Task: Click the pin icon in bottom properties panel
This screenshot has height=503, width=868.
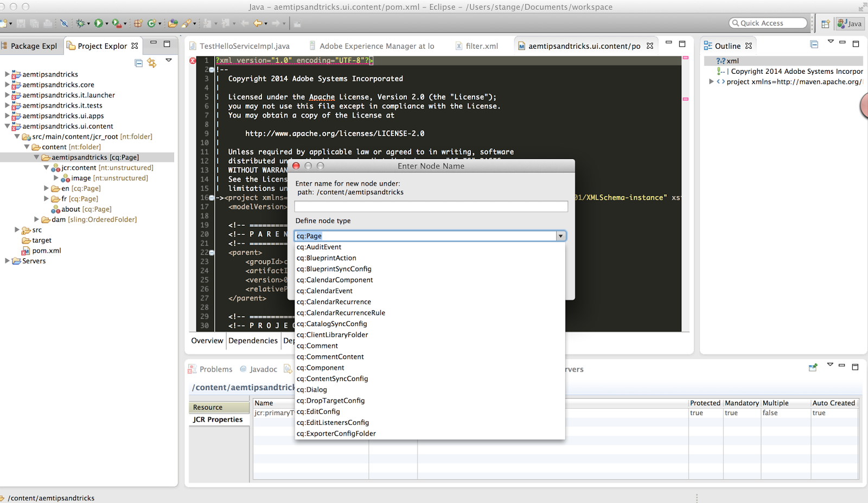Action: pos(813,367)
